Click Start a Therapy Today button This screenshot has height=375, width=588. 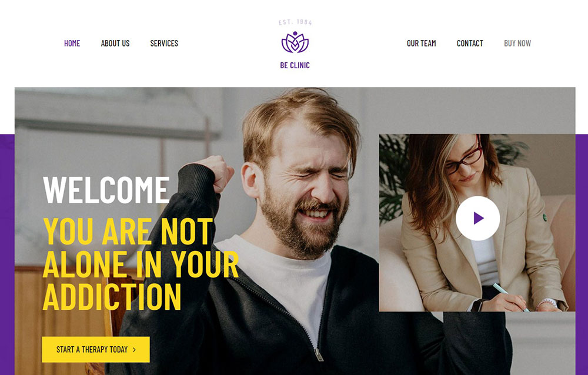coord(96,350)
